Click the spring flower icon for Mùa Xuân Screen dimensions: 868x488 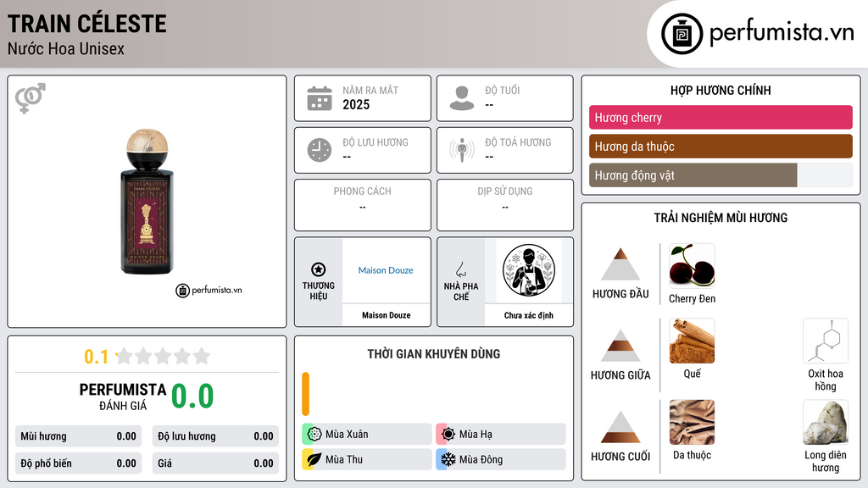point(314,435)
